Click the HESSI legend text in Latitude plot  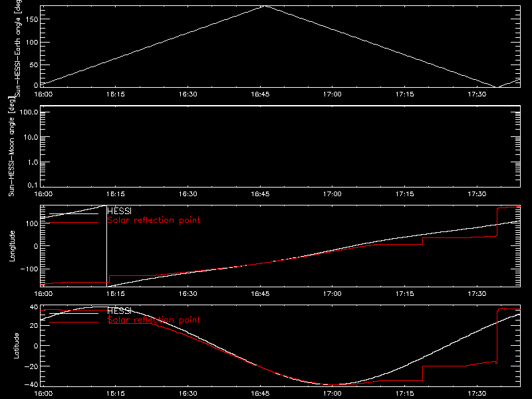(x=120, y=311)
